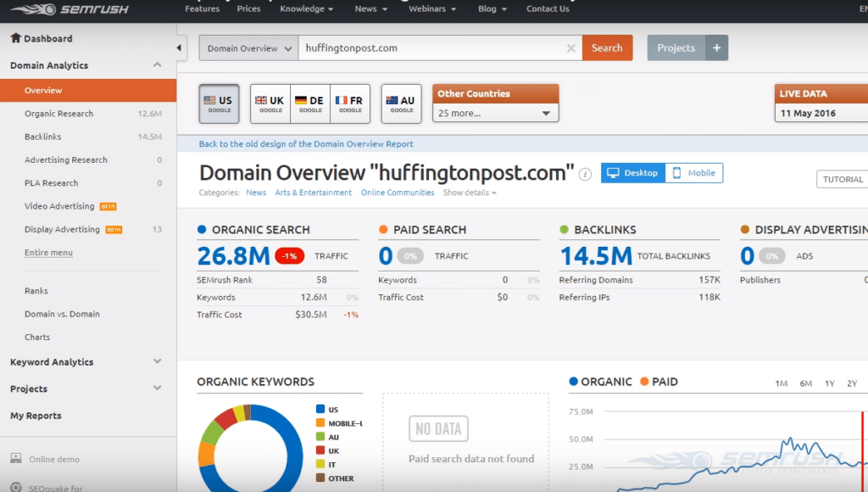Open Backlinks report in sidebar
Screen dimensions: 868x492
(x=42, y=137)
